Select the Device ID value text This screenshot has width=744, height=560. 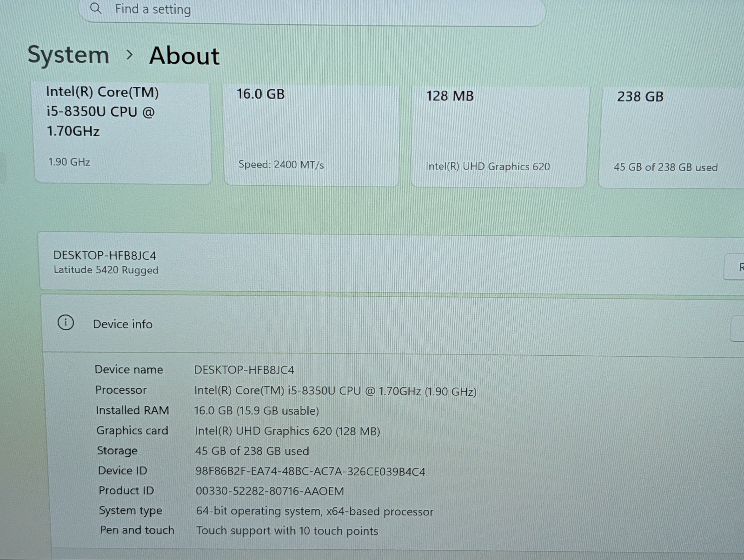(310, 472)
